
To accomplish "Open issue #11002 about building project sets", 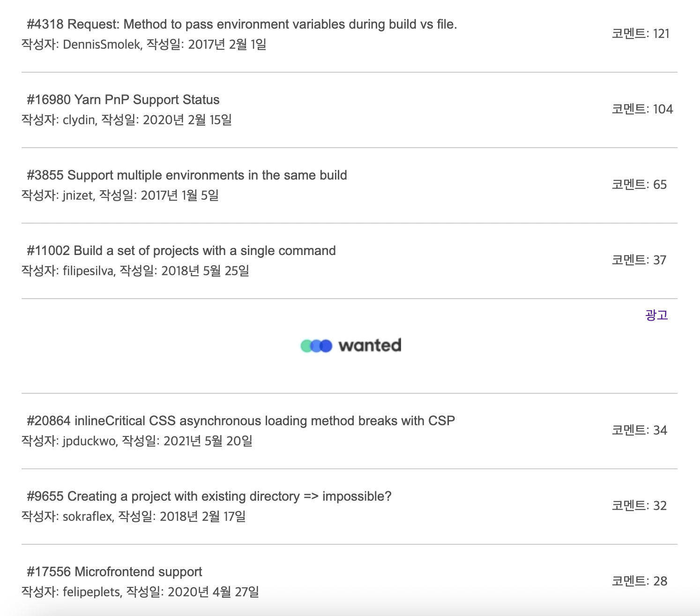I will [x=181, y=251].
